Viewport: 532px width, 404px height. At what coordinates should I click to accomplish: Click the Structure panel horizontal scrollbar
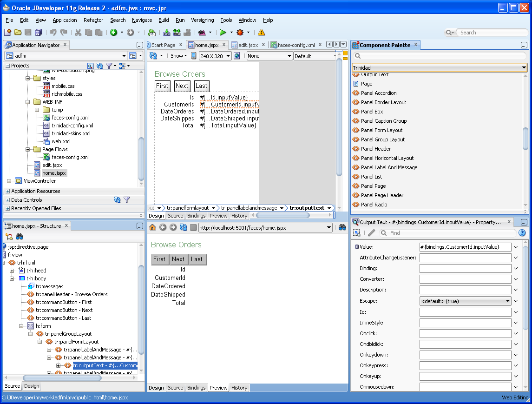coord(62,378)
